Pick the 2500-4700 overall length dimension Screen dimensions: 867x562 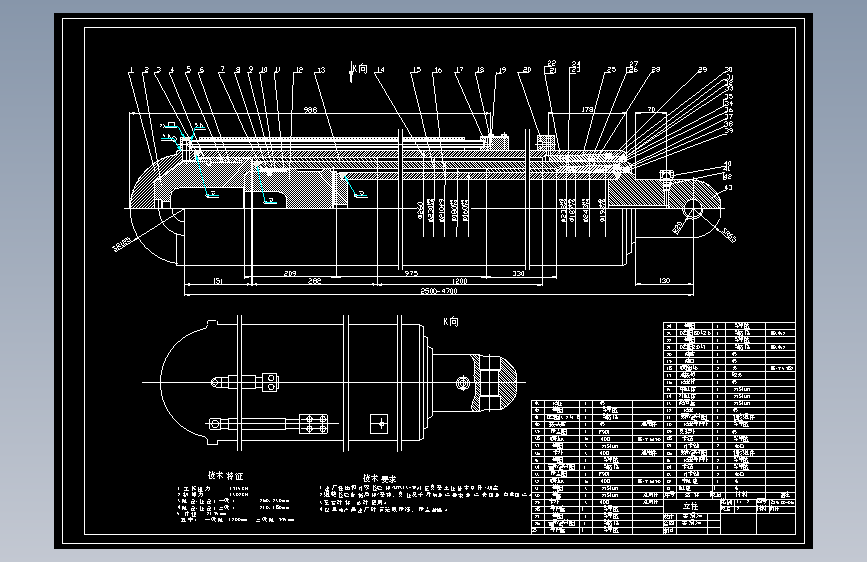[439, 291]
